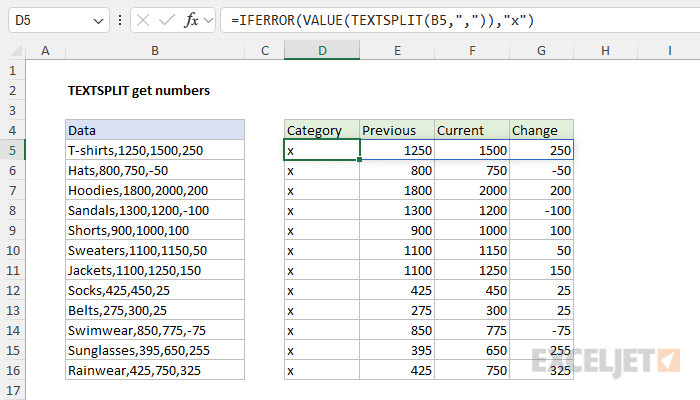Select column B header
This screenshot has height=400, width=700.
click(x=155, y=50)
